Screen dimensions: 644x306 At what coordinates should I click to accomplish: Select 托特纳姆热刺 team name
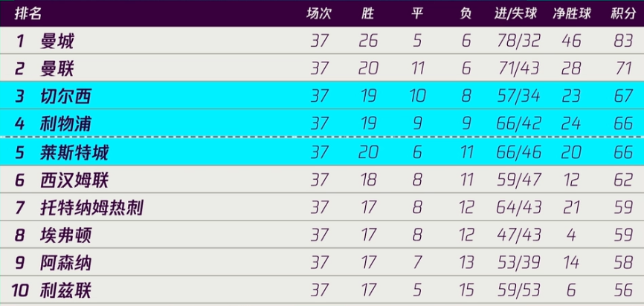point(91,207)
